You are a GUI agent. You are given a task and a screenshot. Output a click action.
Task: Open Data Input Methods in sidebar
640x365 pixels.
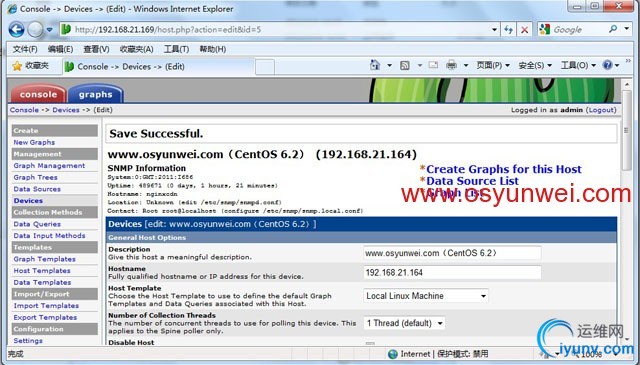[49, 236]
